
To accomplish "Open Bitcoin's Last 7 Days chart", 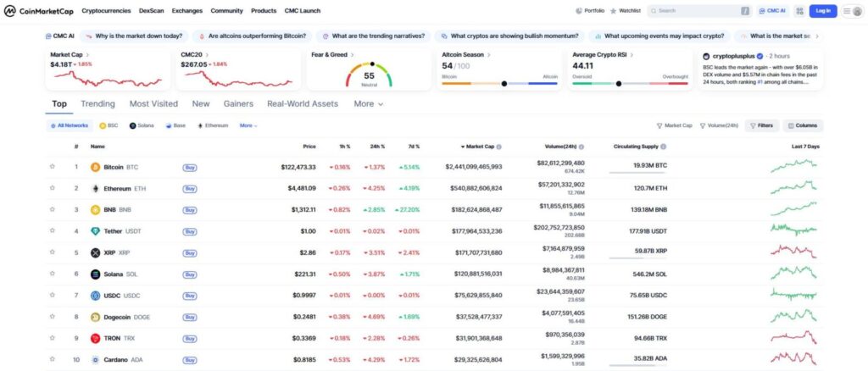I will coord(793,166).
